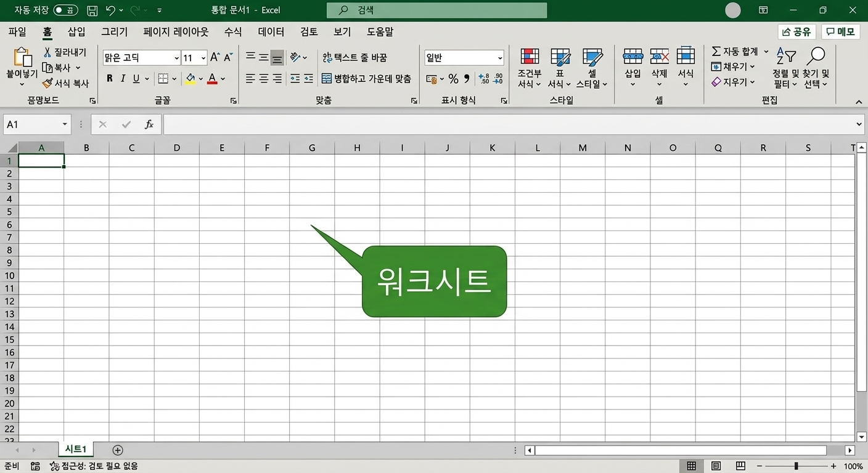This screenshot has width=868, height=473.
Task: Open Sort & Filter (정렬 및 필터)
Action: coord(786,68)
